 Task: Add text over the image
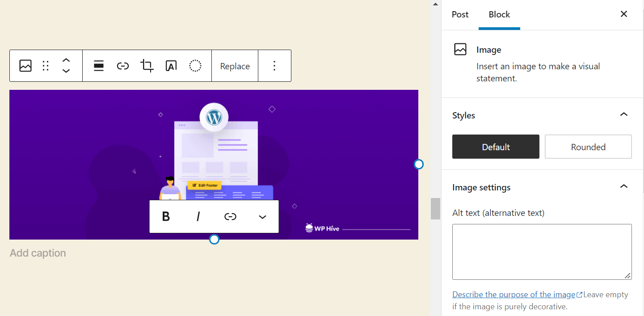[x=171, y=66]
